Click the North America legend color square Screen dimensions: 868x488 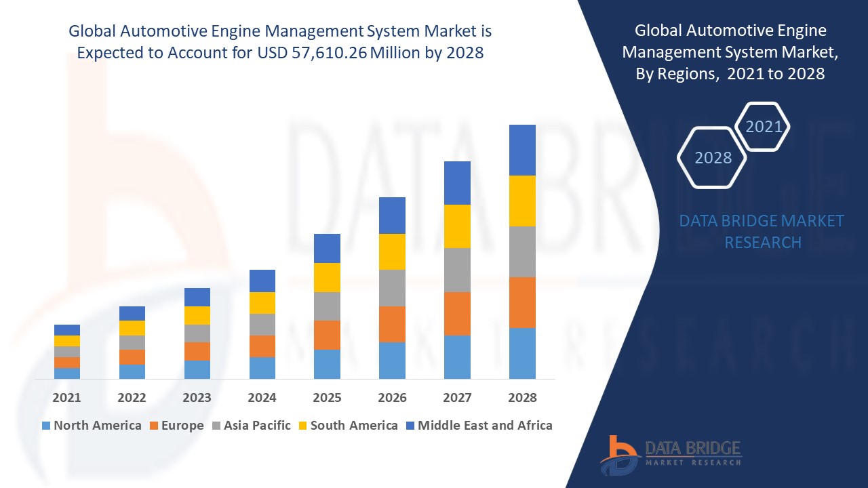46,426
